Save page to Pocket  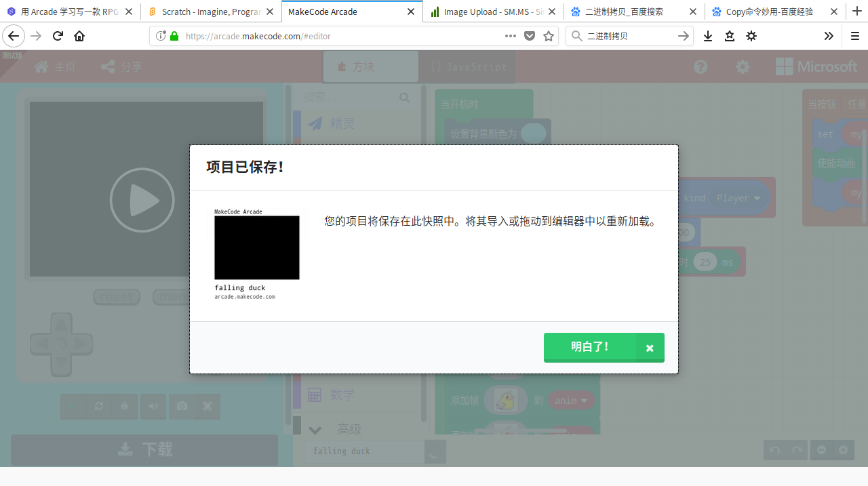pos(530,36)
